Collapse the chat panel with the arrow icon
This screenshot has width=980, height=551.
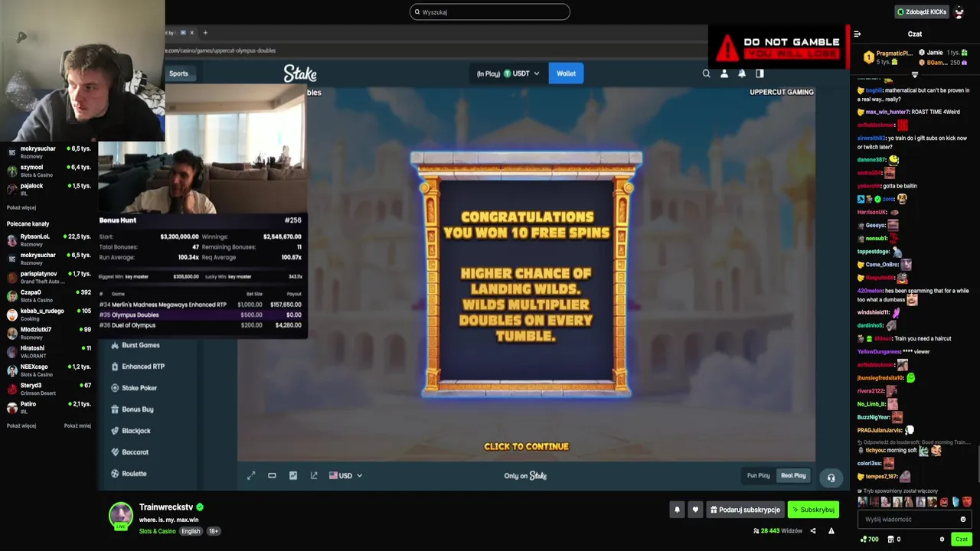(x=857, y=34)
